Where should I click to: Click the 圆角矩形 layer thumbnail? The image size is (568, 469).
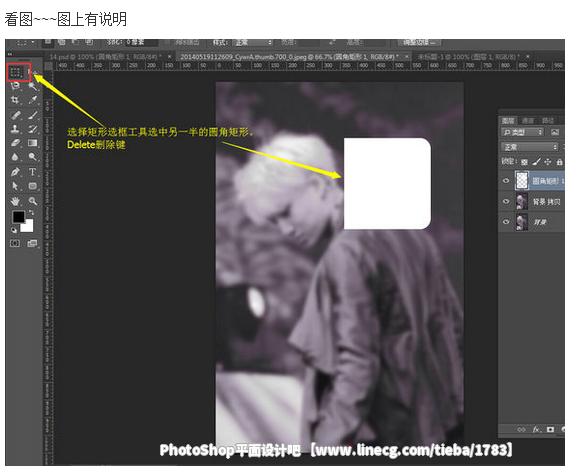pyautogui.click(x=522, y=180)
